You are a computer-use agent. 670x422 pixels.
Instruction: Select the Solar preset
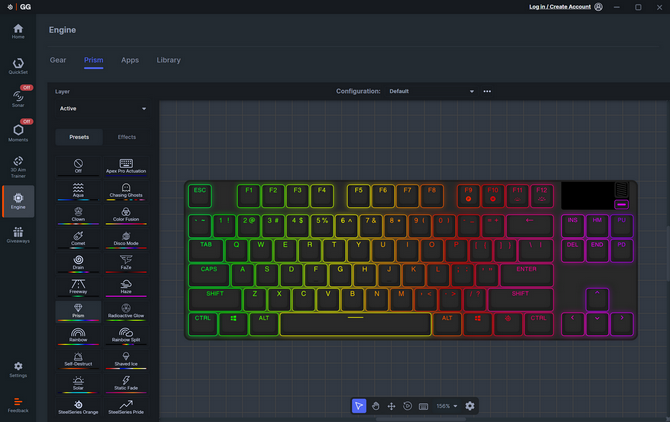click(78, 384)
